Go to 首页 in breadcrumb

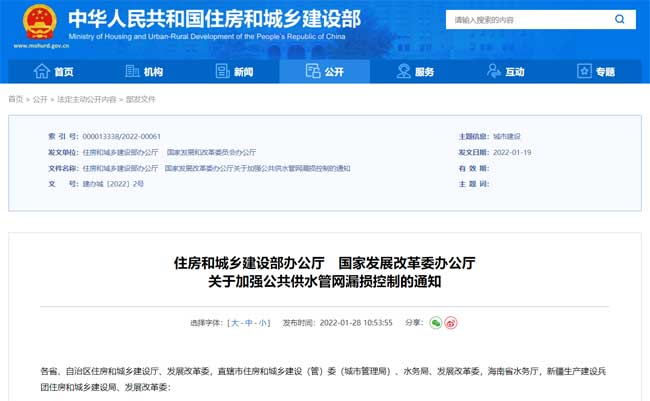pyautogui.click(x=16, y=100)
